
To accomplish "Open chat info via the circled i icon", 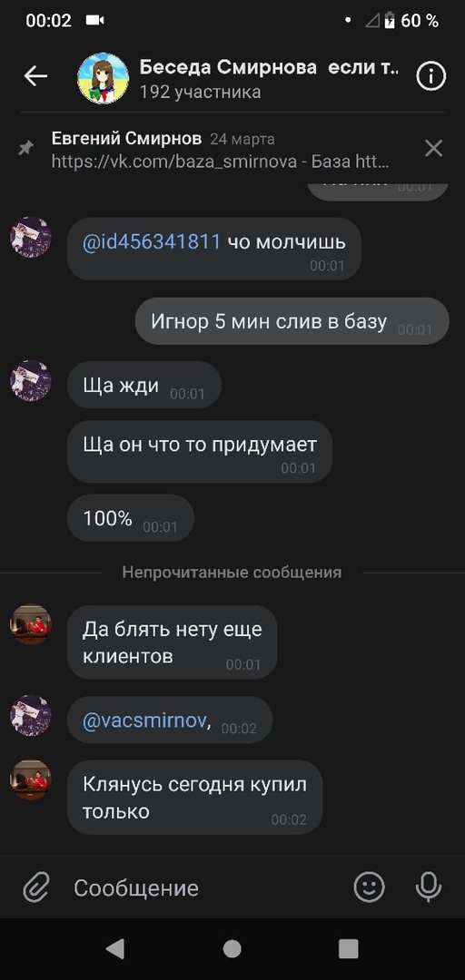I will (x=430, y=76).
